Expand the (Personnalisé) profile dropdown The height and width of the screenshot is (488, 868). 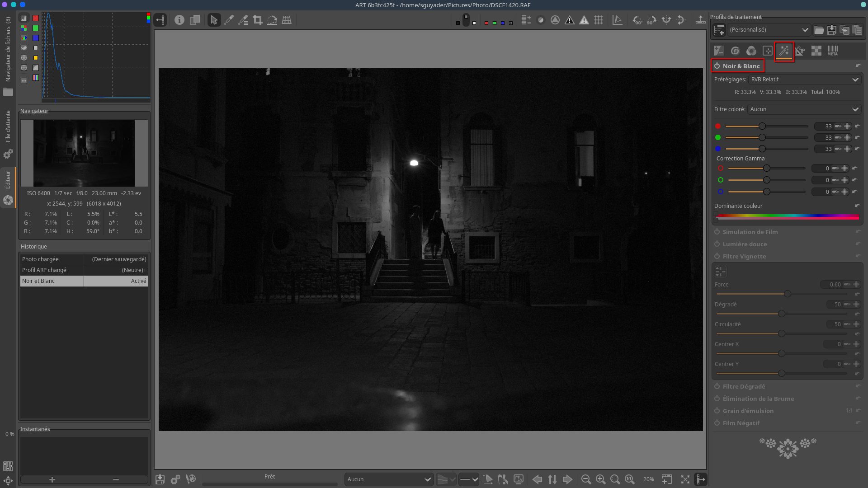click(x=769, y=30)
